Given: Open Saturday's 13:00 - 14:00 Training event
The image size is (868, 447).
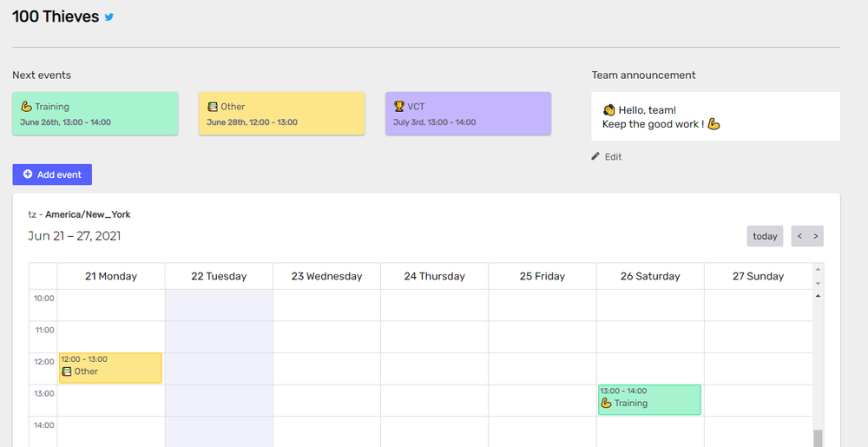Looking at the screenshot, I should click(649, 399).
